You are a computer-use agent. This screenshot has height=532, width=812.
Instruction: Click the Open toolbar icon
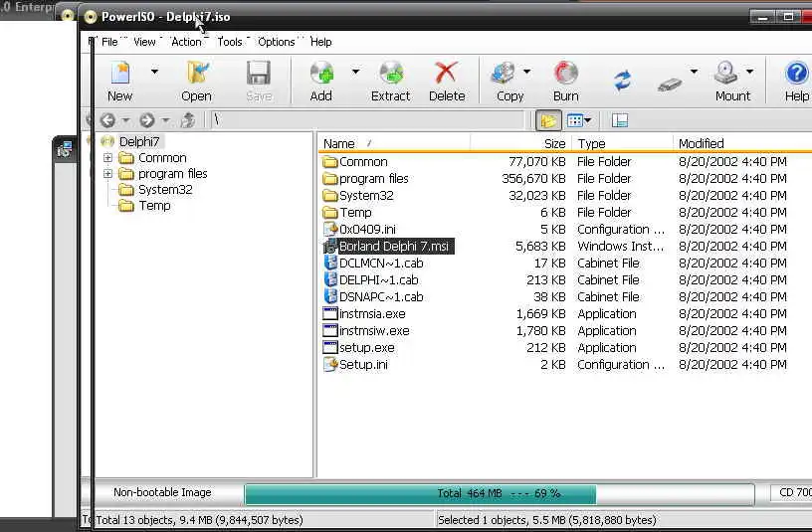197,73
